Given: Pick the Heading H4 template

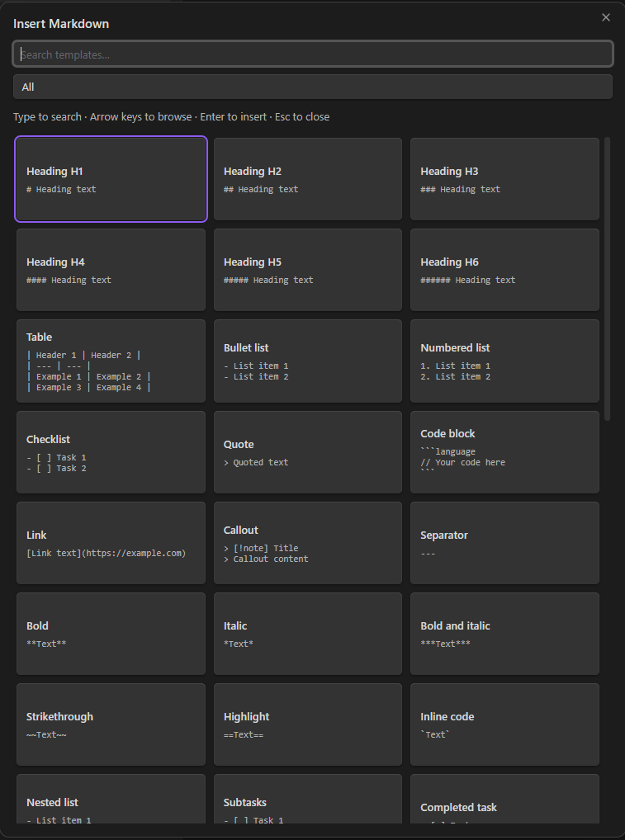Looking at the screenshot, I should point(111,270).
